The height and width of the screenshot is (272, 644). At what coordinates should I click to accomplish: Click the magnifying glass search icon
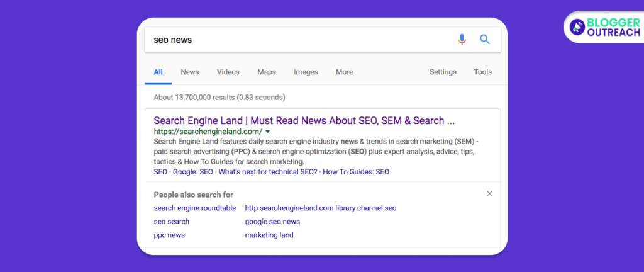click(x=485, y=40)
